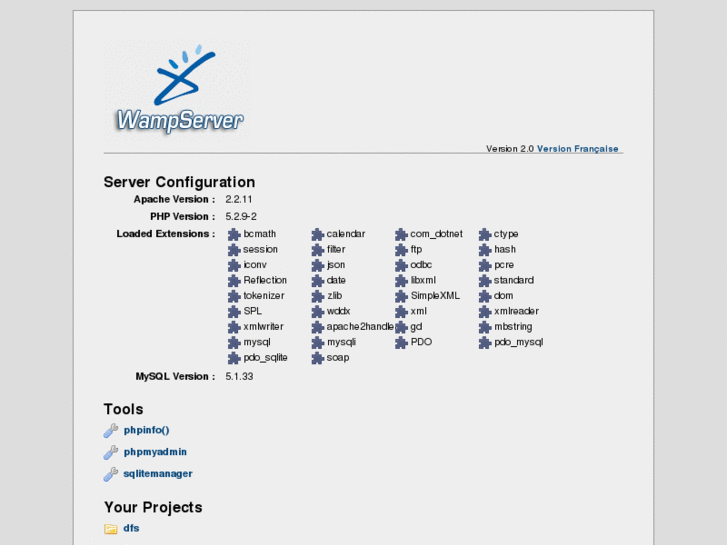Click the MySQL version value 5.1.33
727x545 pixels.
point(239,377)
